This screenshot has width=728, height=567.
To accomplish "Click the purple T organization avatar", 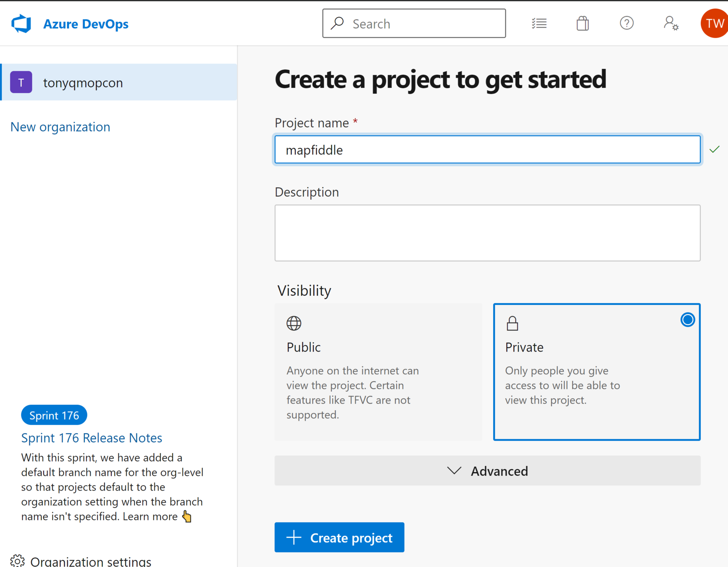I will coord(21,82).
